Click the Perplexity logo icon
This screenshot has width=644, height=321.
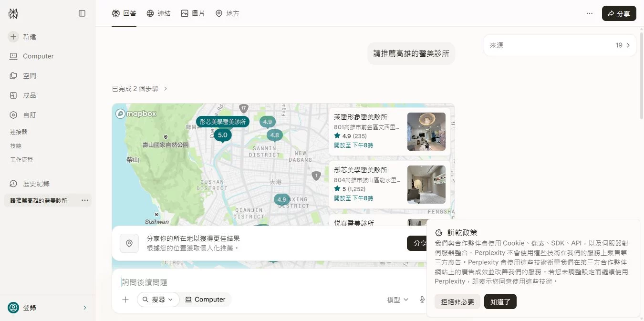13,13
